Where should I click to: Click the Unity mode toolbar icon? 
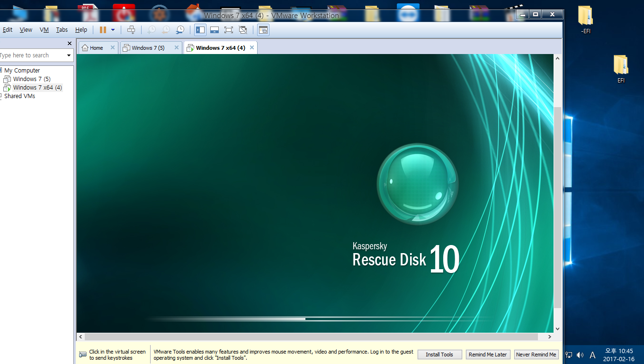coord(243,30)
